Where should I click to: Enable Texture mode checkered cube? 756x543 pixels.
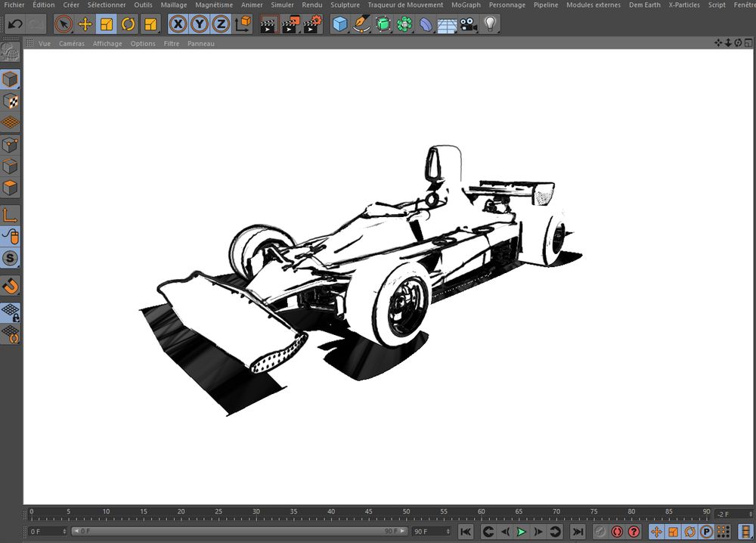(x=10, y=101)
